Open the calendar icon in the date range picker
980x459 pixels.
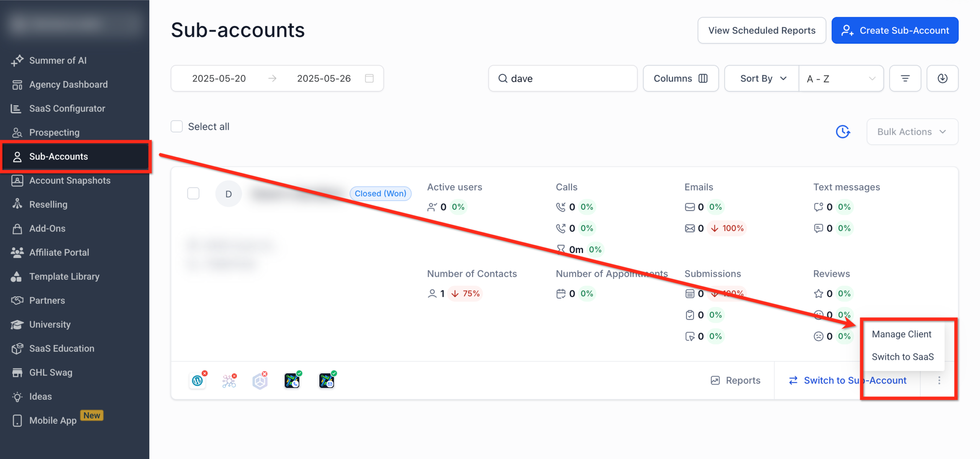click(x=369, y=78)
